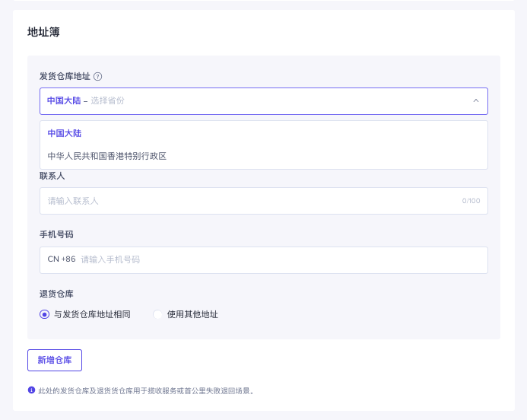Click the 退货仓库 section label
Screen dimensions: 527x420
pyautogui.click(x=56, y=294)
